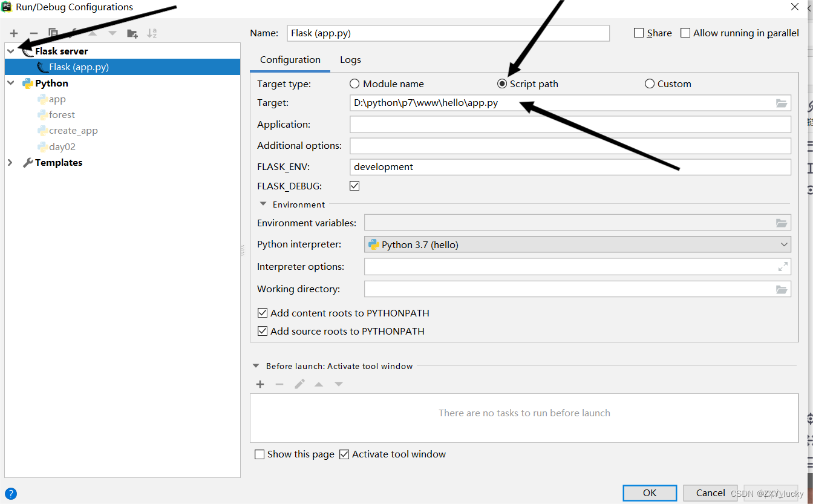Browse for Working directory folder icon

pyautogui.click(x=782, y=289)
